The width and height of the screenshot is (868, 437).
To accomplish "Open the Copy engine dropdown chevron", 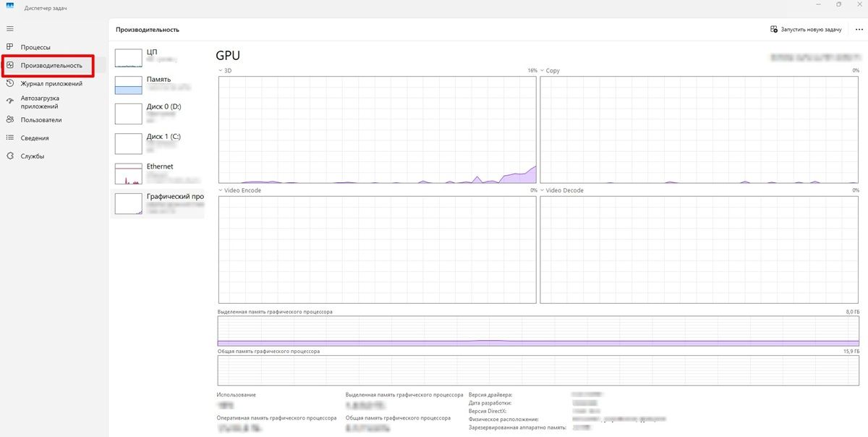I will pyautogui.click(x=542, y=71).
